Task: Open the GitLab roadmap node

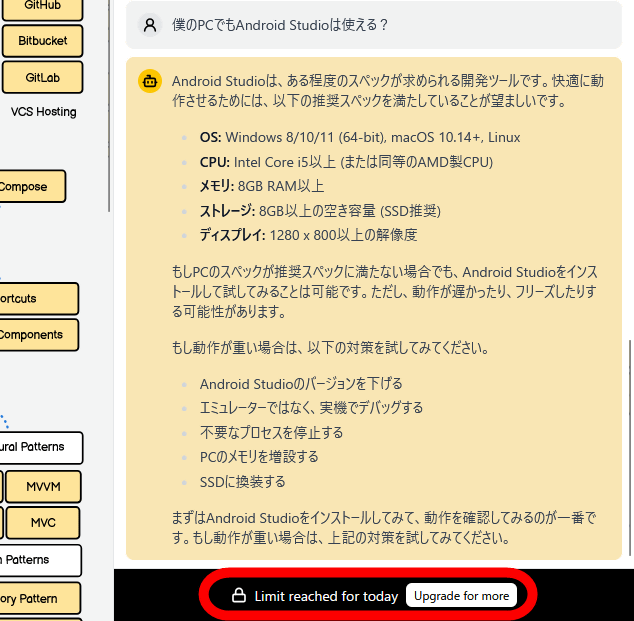Action: [x=42, y=77]
